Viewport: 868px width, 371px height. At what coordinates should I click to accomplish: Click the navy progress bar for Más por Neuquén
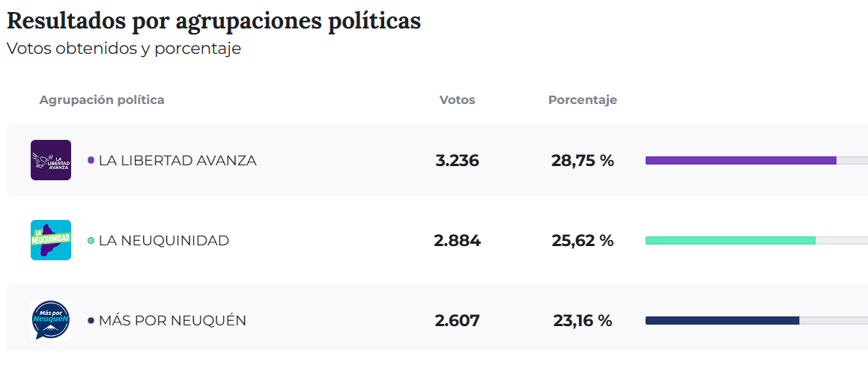click(722, 320)
